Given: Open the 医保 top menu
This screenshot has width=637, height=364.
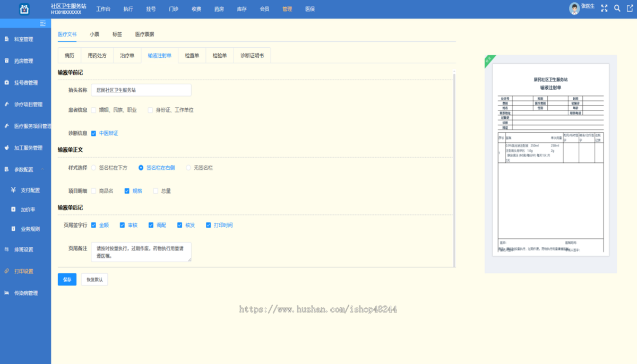Looking at the screenshot, I should coord(310,9).
